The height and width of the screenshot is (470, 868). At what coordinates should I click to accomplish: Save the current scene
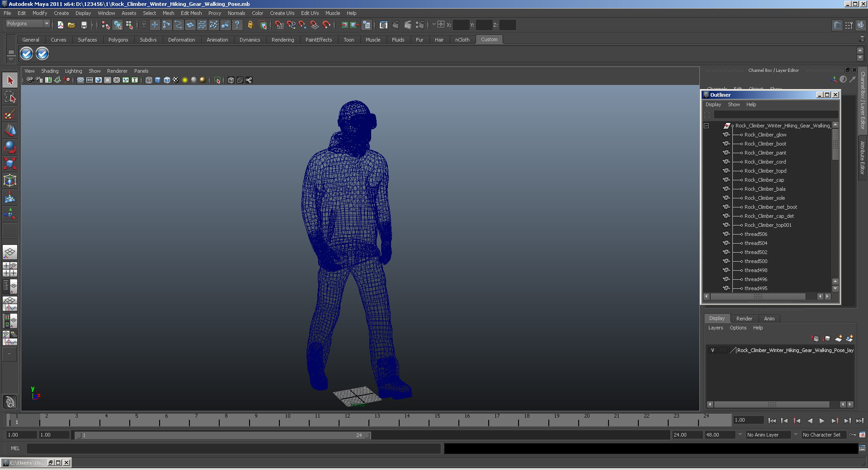pos(84,25)
